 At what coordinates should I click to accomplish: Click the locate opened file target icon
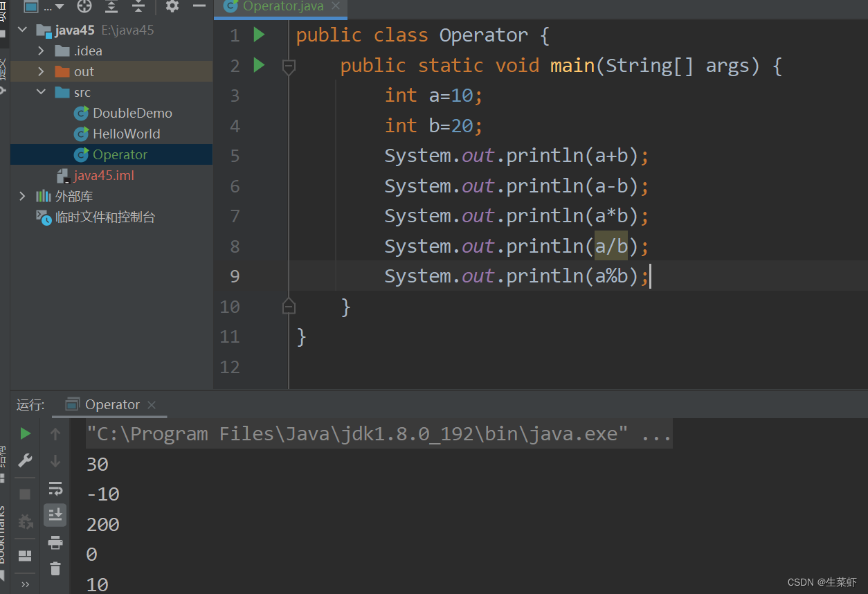pos(84,7)
